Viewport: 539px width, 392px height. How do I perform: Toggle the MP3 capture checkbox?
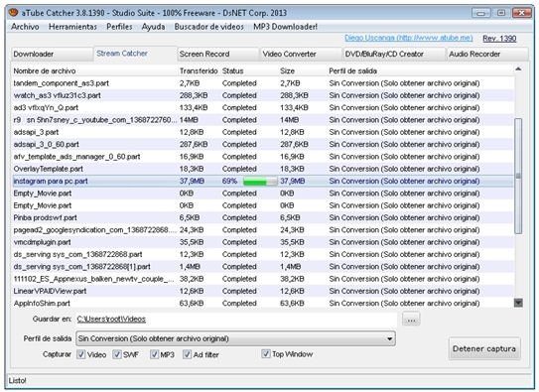[154, 354]
